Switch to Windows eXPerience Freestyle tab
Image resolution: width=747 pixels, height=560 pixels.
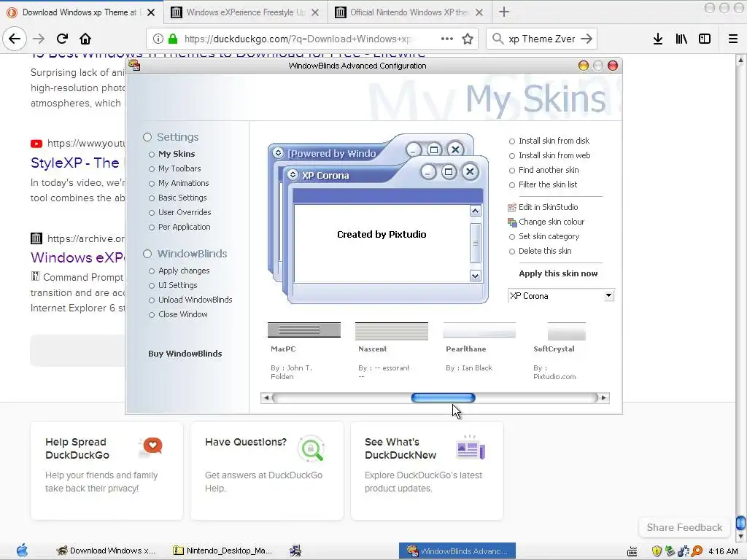pyautogui.click(x=245, y=12)
